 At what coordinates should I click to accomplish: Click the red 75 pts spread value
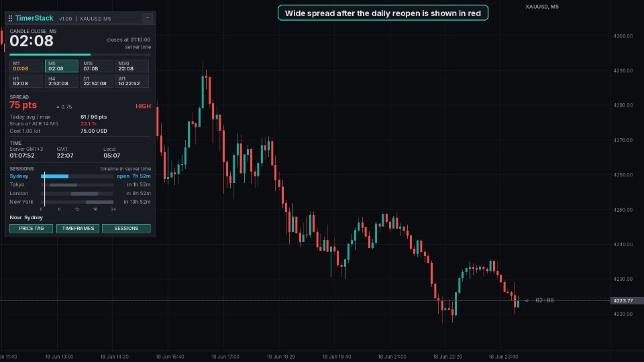[23, 105]
